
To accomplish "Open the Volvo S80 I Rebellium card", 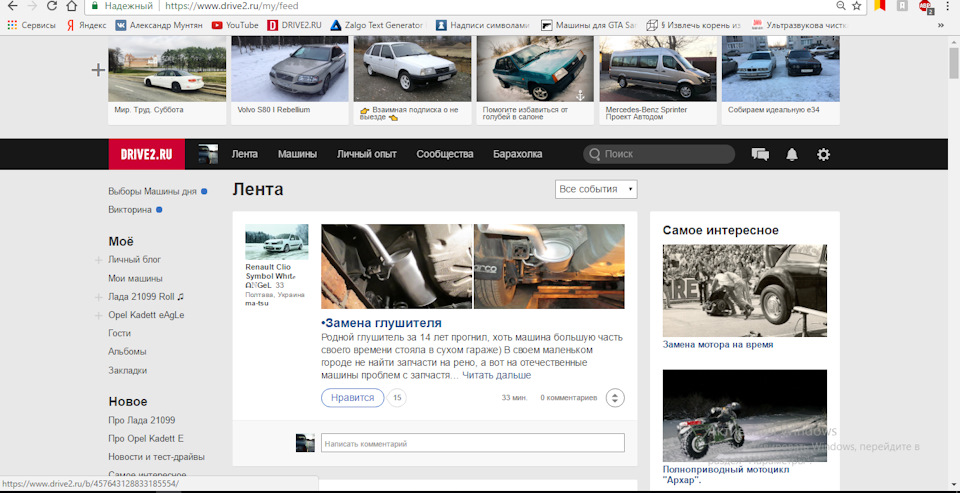I will [290, 80].
